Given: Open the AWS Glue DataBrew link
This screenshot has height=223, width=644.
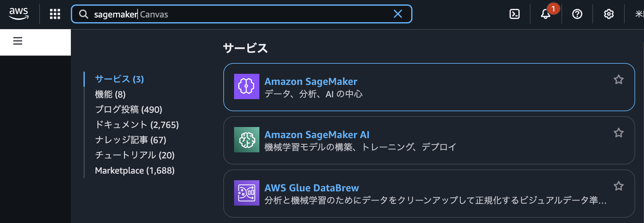Looking at the screenshot, I should pos(312,188).
